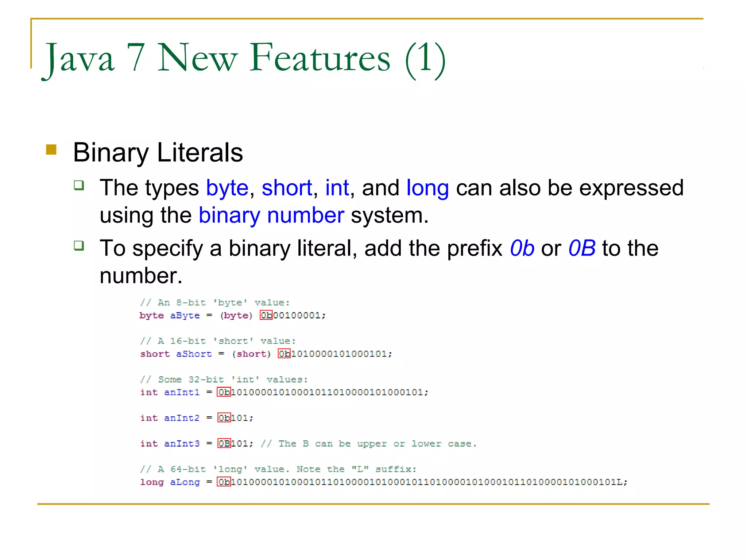Click the code line beginning 'int anInt1 ='
Viewport: 747px width, 560px height.
click(284, 392)
